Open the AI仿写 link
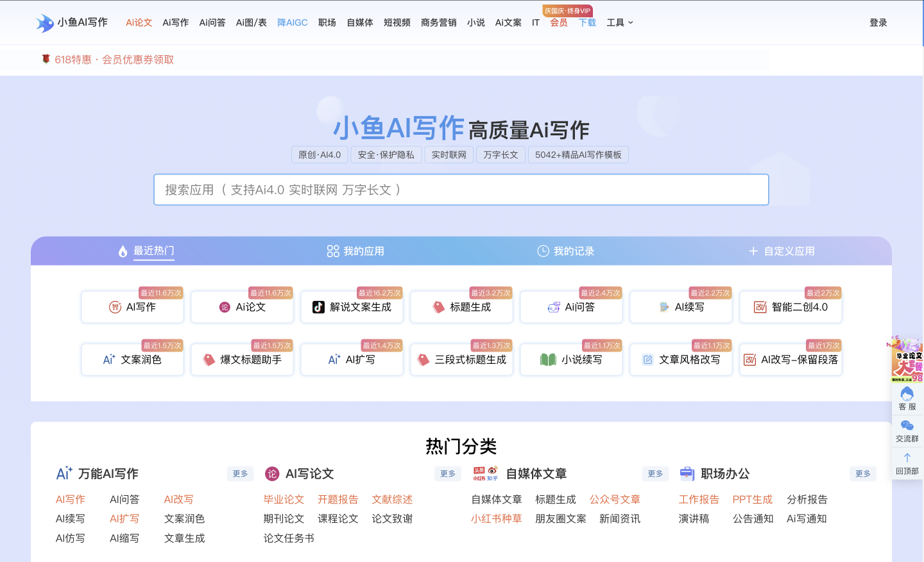 point(70,538)
